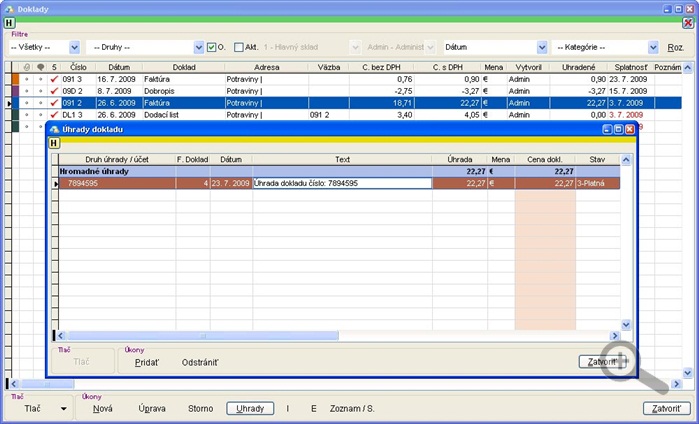Click the attachment column header icon

27,67
